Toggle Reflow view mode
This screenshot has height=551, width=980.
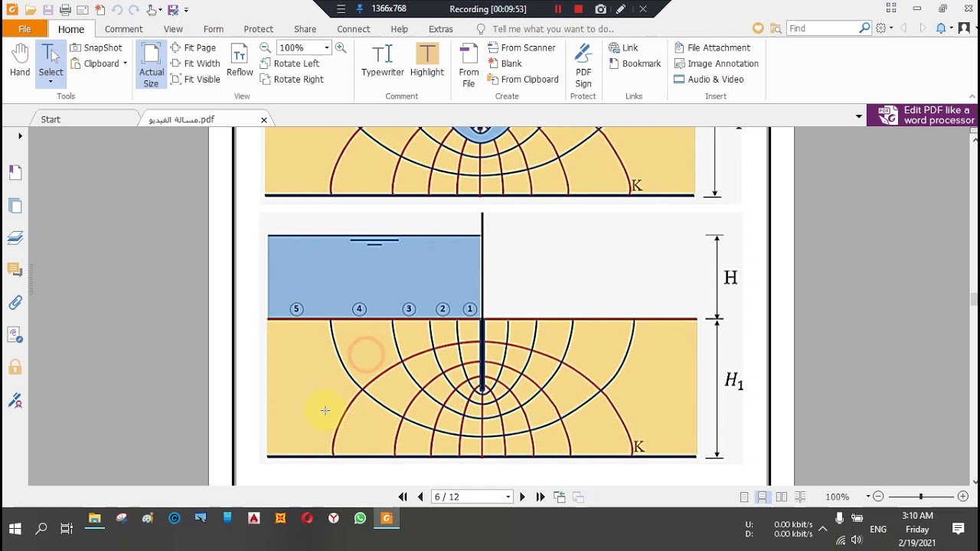(240, 61)
